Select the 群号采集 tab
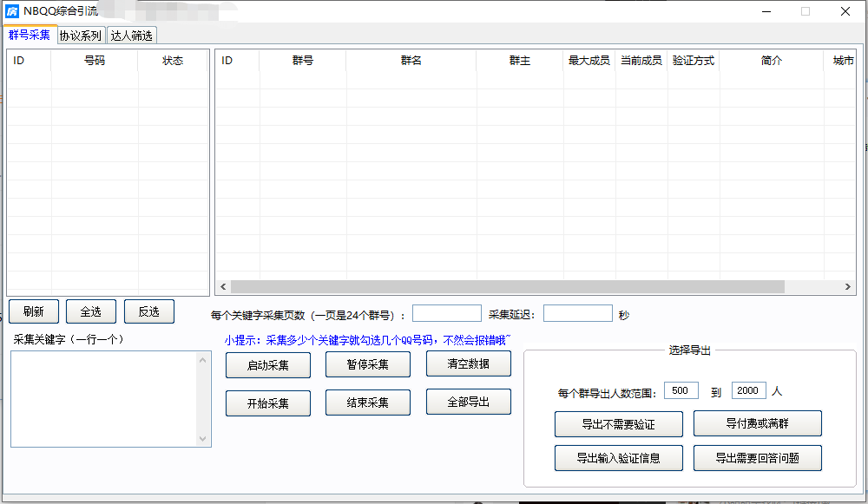The height and width of the screenshot is (504, 868). 30,35
